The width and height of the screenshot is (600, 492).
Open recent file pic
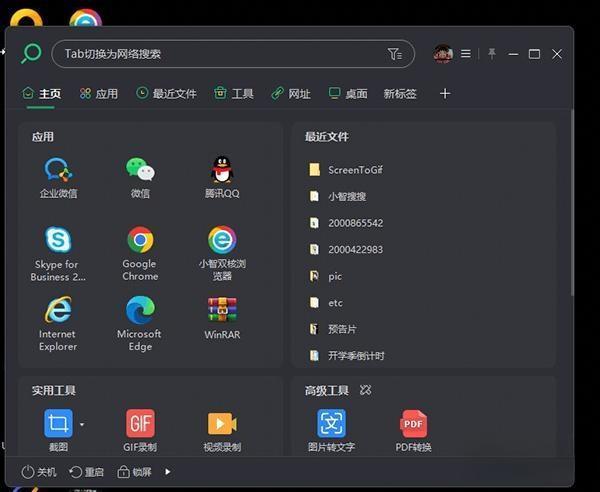coord(326,276)
